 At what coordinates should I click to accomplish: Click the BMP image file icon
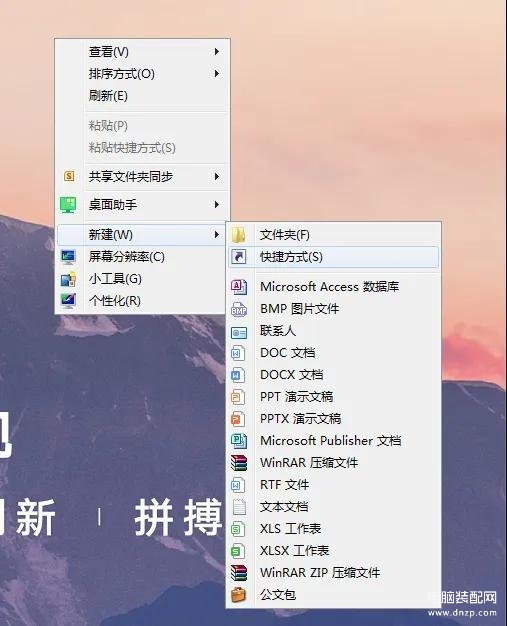pos(239,309)
